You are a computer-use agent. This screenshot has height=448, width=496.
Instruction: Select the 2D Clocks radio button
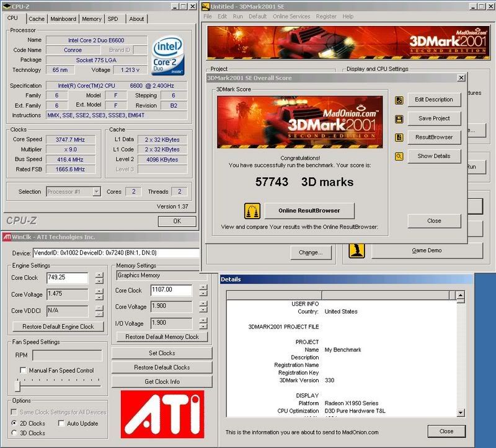(14, 423)
